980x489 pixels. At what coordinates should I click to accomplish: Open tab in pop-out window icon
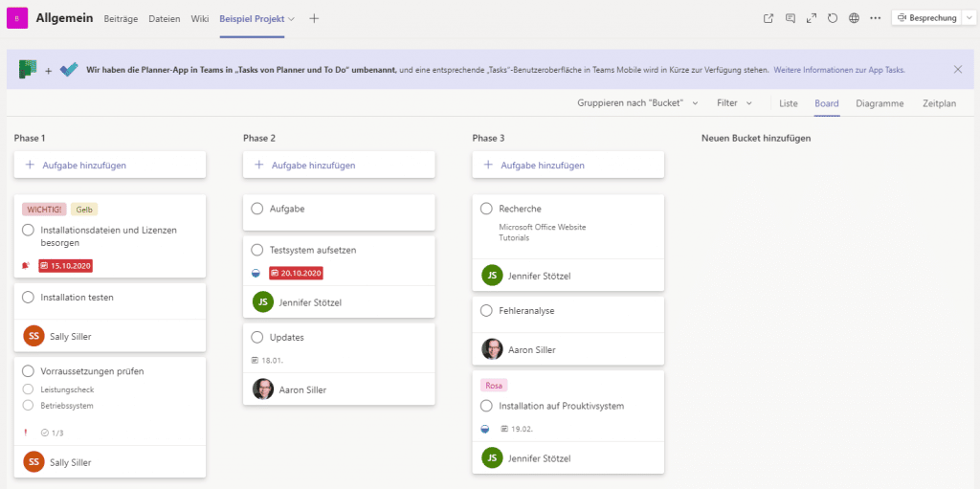point(768,18)
